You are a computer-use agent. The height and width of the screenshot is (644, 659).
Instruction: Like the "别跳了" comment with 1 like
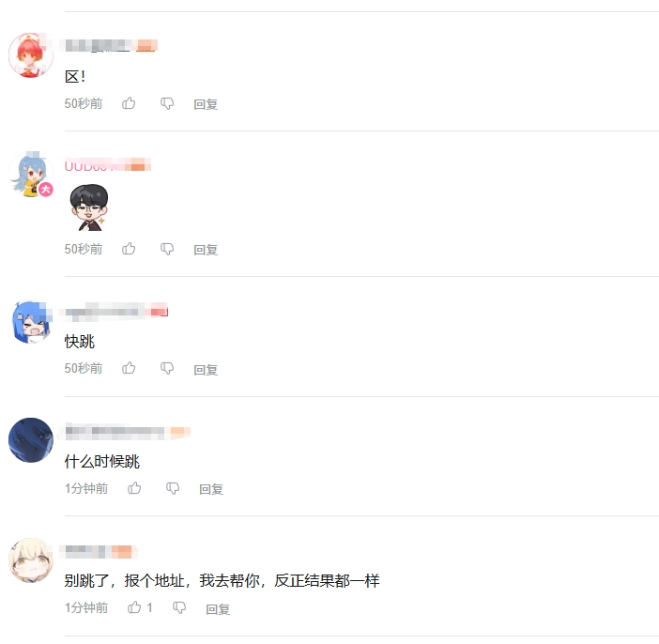(x=134, y=607)
